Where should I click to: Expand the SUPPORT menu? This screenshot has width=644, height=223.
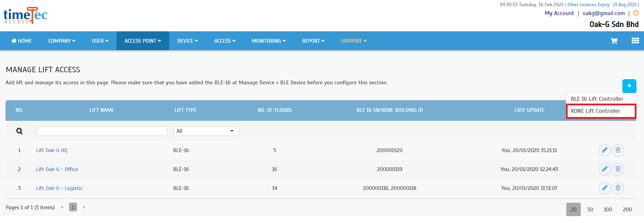354,41
